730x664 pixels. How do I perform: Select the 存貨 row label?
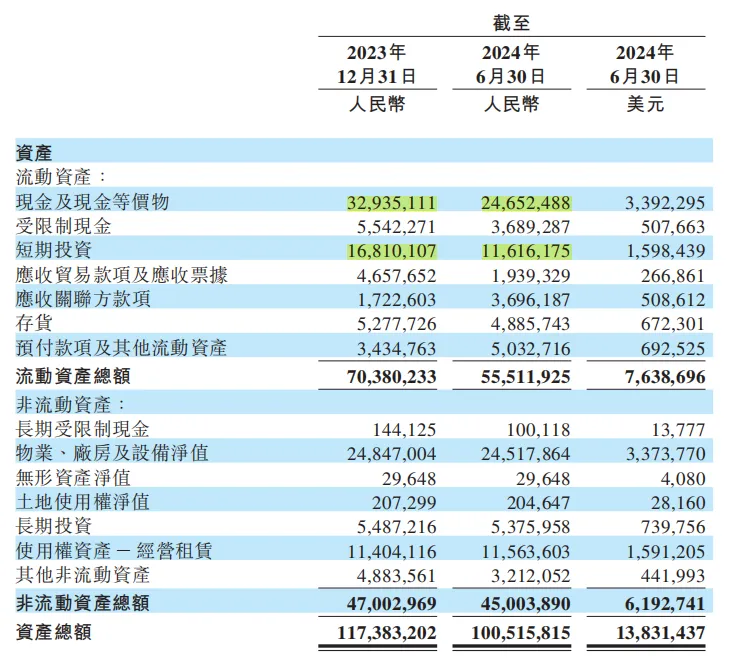tap(34, 323)
